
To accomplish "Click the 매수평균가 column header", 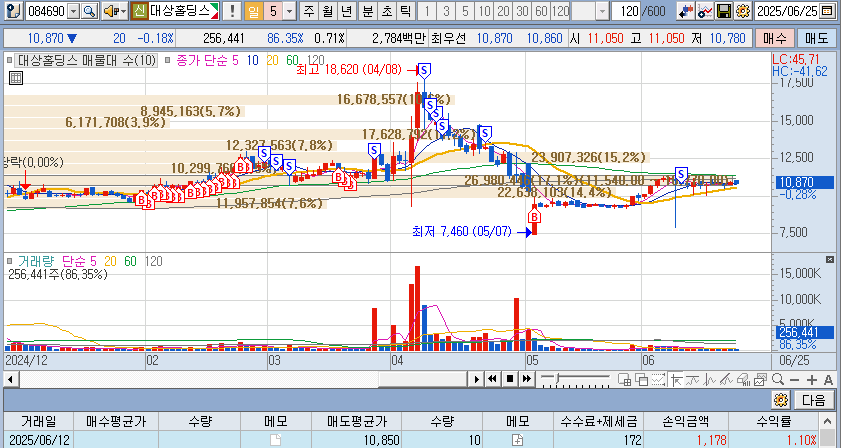I will 115,421.
